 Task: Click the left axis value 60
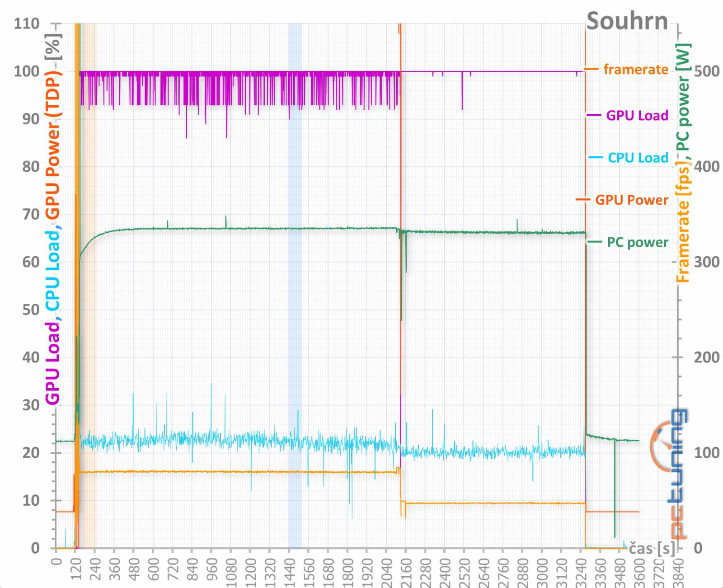click(x=31, y=262)
